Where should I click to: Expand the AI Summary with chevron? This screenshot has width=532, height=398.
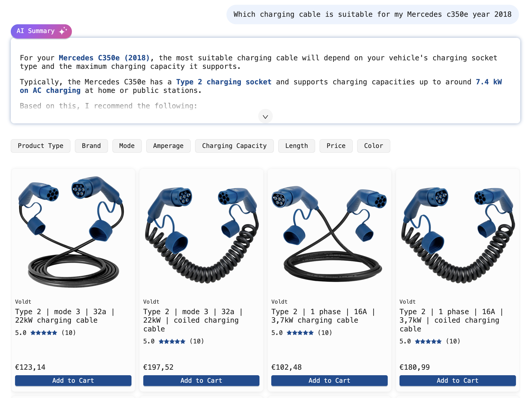[x=265, y=117]
